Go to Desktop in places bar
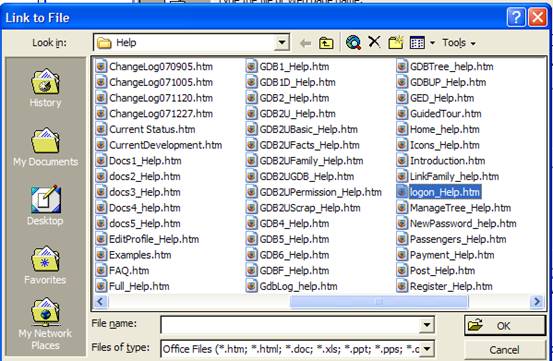The height and width of the screenshot is (361, 553). tap(45, 205)
